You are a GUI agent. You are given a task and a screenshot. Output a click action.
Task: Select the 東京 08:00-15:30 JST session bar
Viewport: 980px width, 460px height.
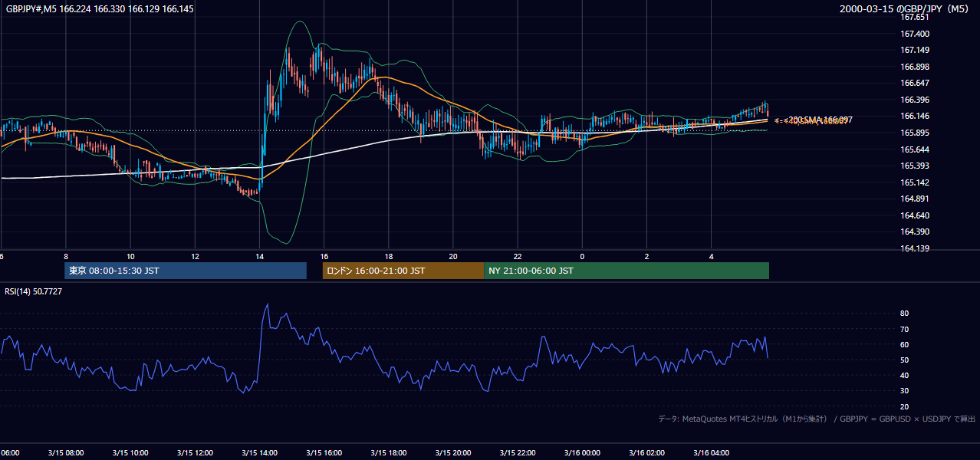pyautogui.click(x=186, y=271)
